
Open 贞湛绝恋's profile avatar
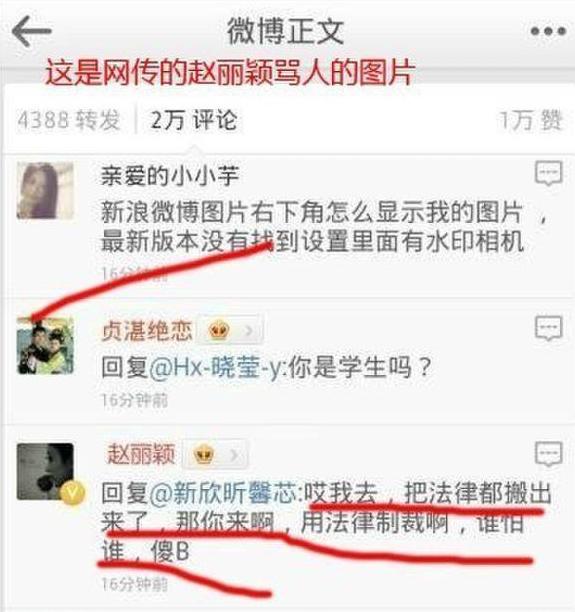45,345
